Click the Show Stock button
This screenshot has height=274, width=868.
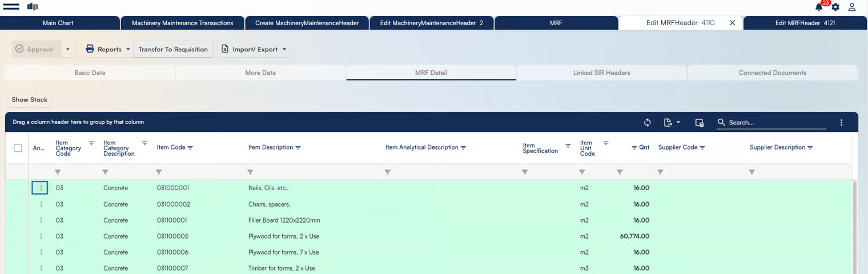click(x=30, y=100)
